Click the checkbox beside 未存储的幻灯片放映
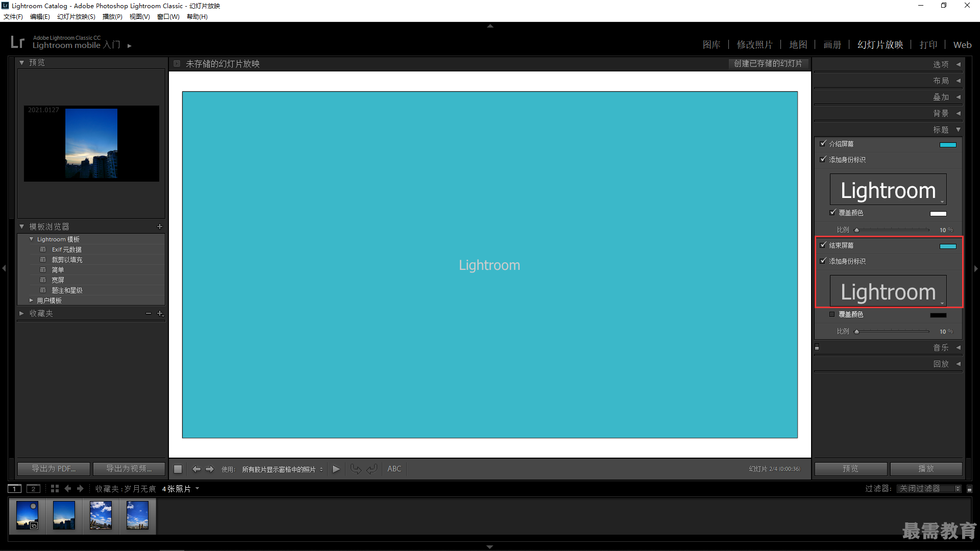980x551 pixels. 177,64
